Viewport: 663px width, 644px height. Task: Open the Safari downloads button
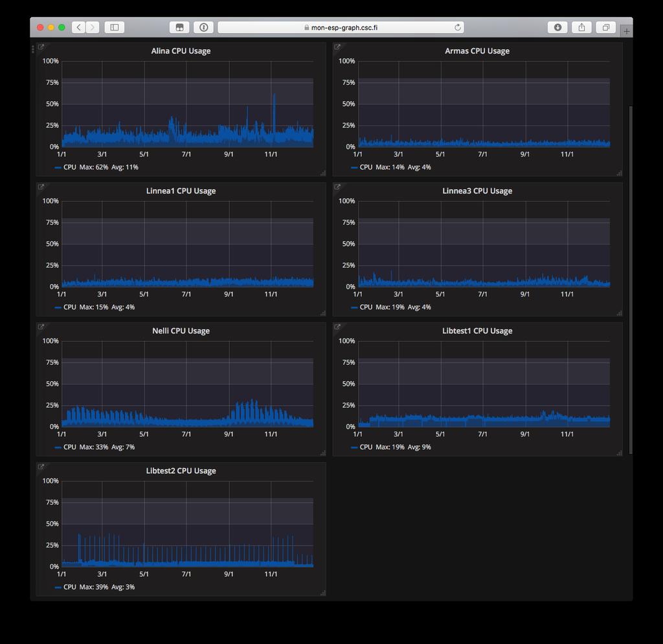[557, 27]
